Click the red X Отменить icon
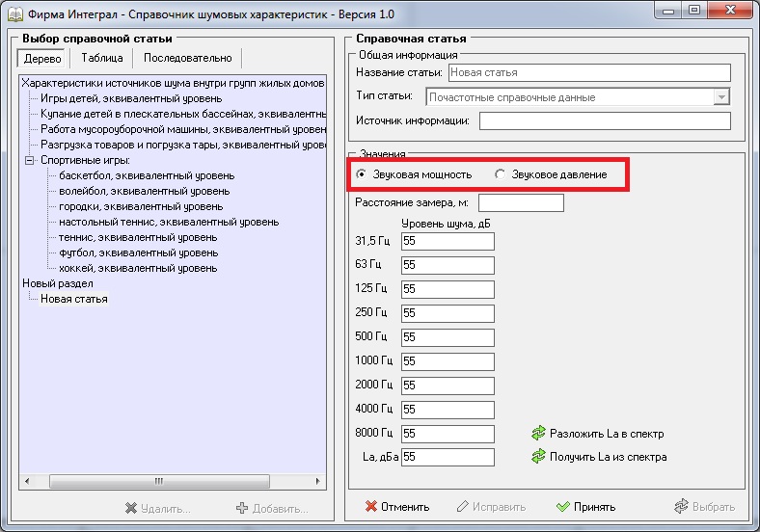The image size is (760, 532). [x=371, y=507]
